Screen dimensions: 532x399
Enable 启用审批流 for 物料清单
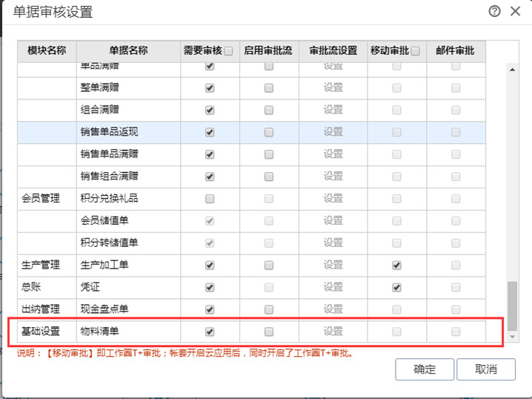268,332
